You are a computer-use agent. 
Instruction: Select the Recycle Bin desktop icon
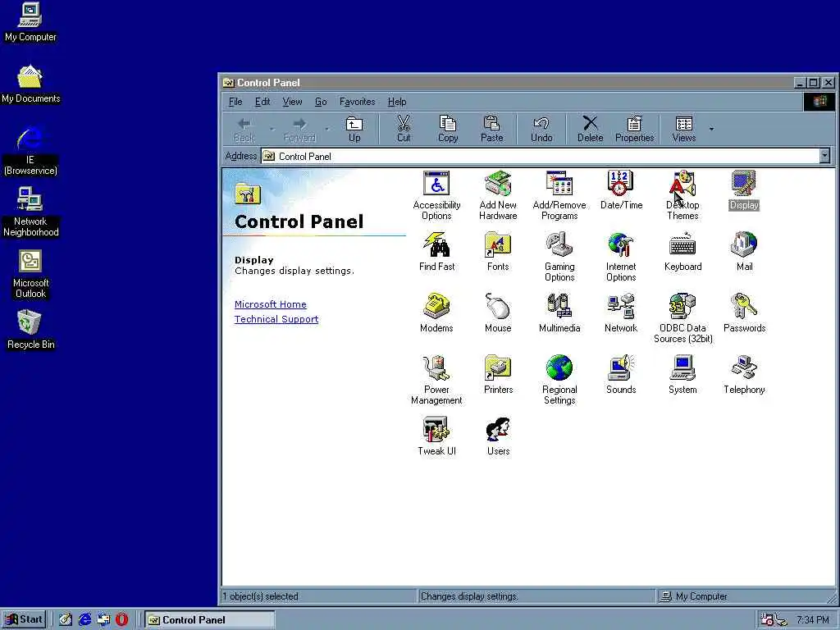[30, 330]
